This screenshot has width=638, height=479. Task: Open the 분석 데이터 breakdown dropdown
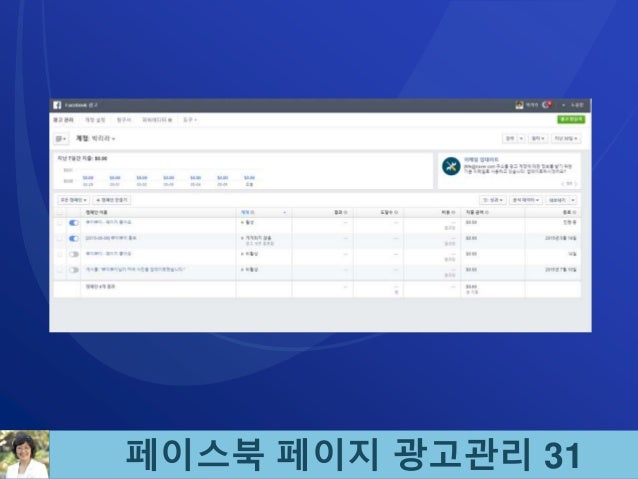pos(526,200)
